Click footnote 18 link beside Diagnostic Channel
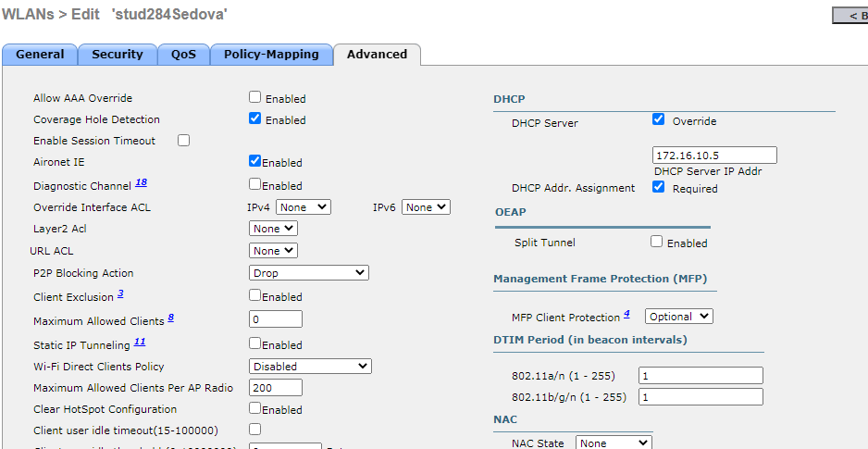 pyautogui.click(x=142, y=183)
